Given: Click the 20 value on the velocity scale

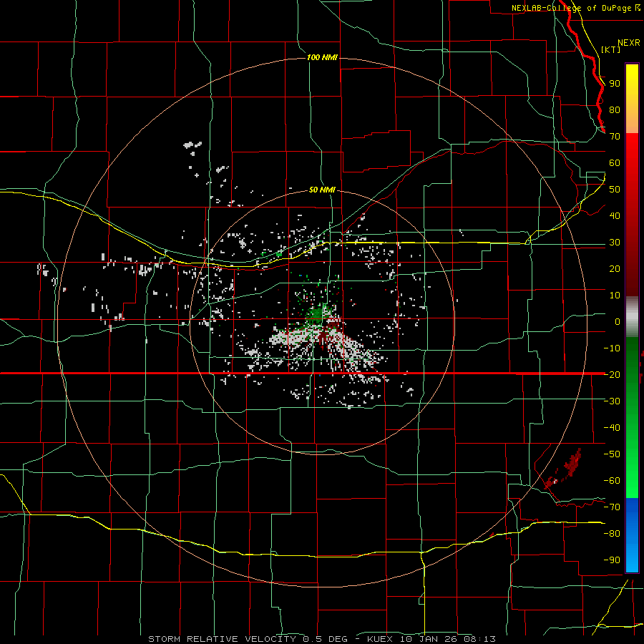Looking at the screenshot, I should click(x=615, y=268).
